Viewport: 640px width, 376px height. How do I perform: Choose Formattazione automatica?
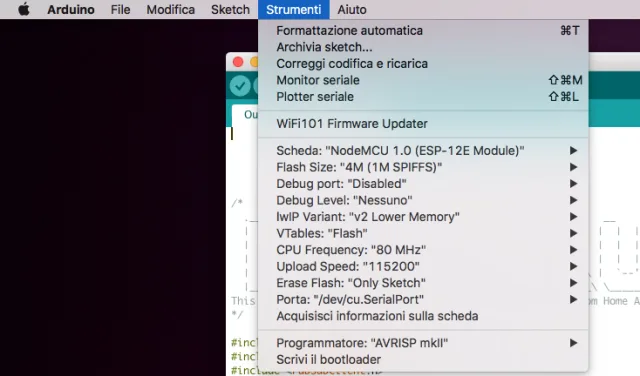point(423,31)
